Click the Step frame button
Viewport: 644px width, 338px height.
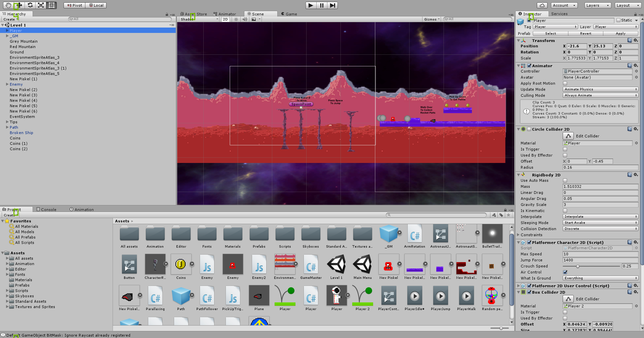(x=332, y=5)
